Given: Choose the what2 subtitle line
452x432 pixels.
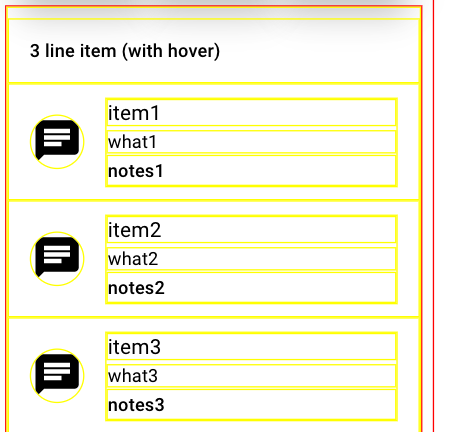Looking at the screenshot, I should click(x=251, y=259).
